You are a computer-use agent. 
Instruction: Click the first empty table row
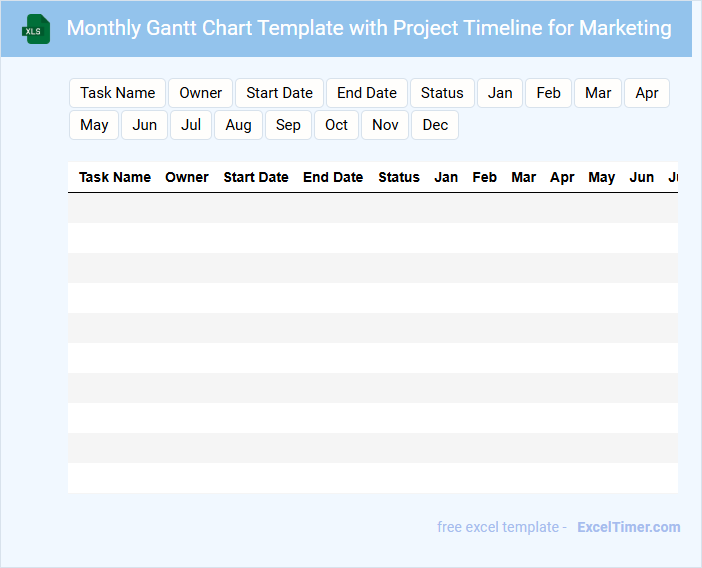372,208
